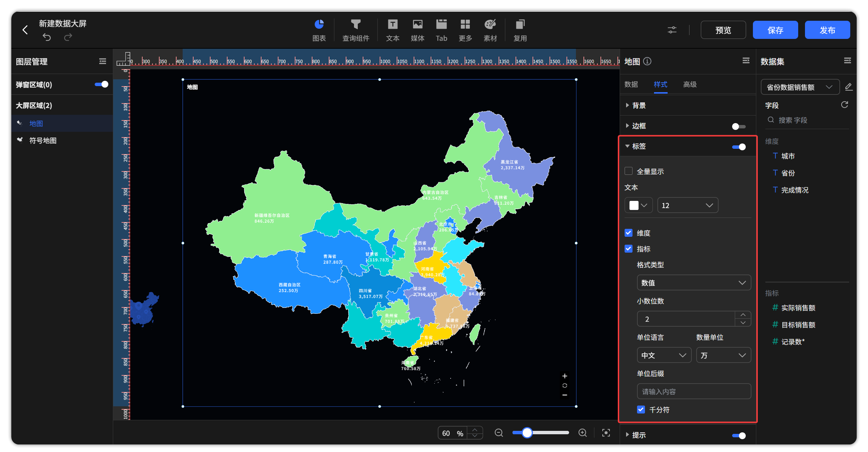Click the map minus zoom control
Image resolution: width=868 pixels, height=452 pixels.
(x=565, y=395)
